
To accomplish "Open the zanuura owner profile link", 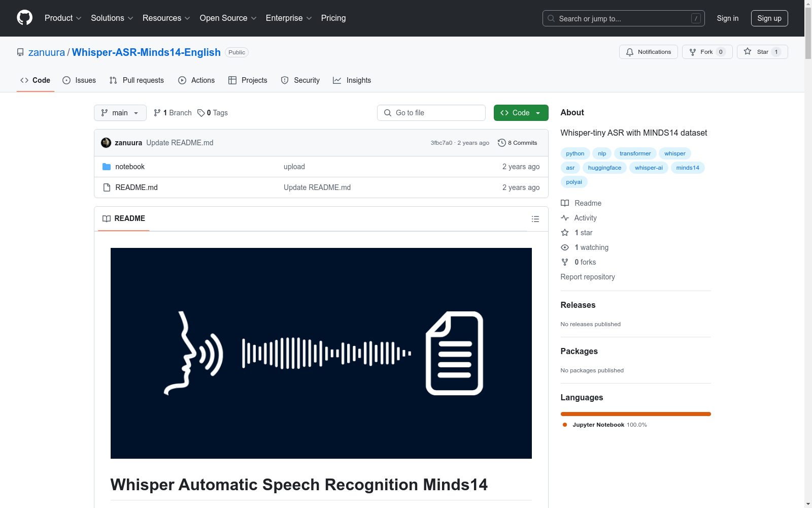I will click(47, 52).
